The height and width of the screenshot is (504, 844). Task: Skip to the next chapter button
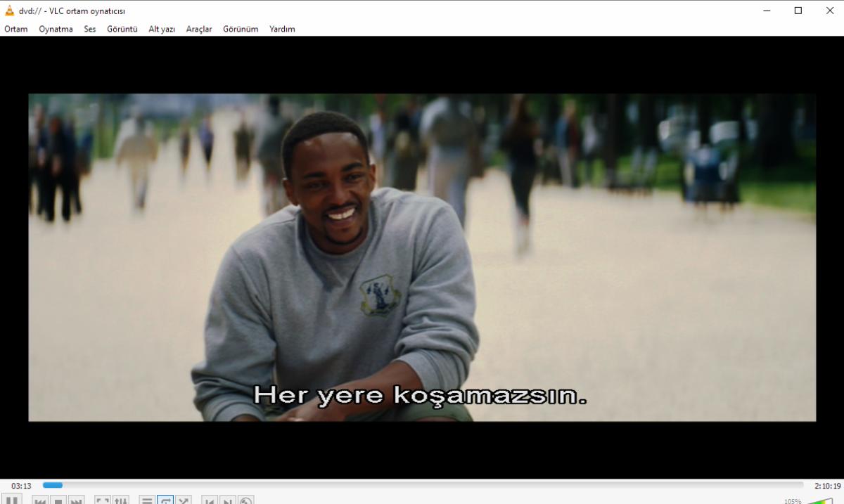(77, 500)
